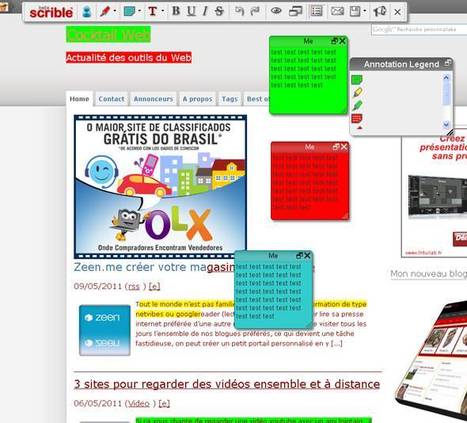Select the text color T tool
The width and height of the screenshot is (467, 423).
click(153, 12)
